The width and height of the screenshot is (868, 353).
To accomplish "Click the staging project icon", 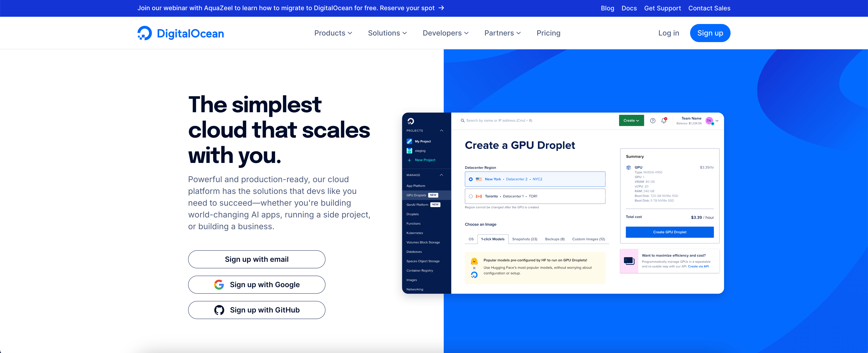I will [409, 151].
